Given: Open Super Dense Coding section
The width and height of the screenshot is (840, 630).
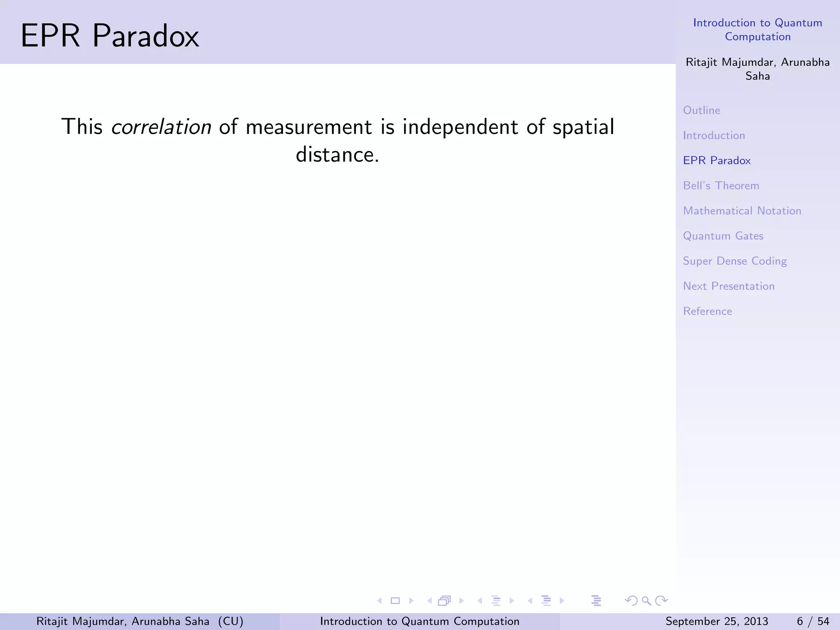Looking at the screenshot, I should pos(735,261).
